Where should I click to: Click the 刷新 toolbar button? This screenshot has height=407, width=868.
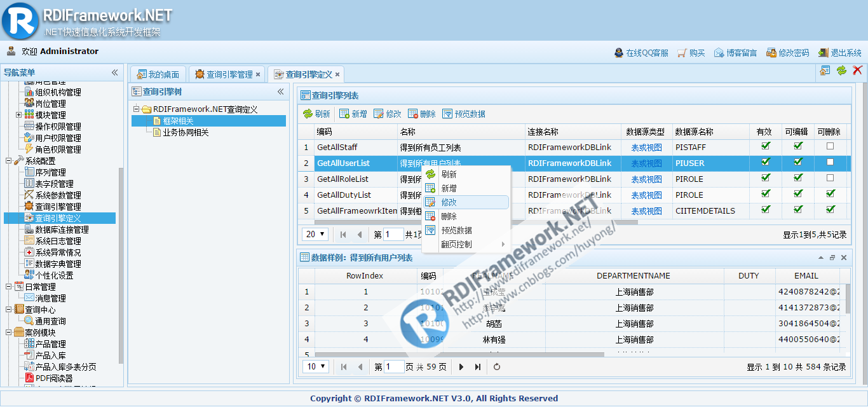point(316,114)
